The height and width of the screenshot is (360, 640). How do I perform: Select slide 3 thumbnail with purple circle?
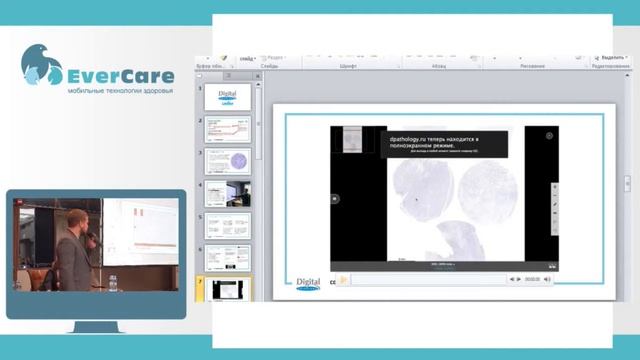tap(227, 161)
